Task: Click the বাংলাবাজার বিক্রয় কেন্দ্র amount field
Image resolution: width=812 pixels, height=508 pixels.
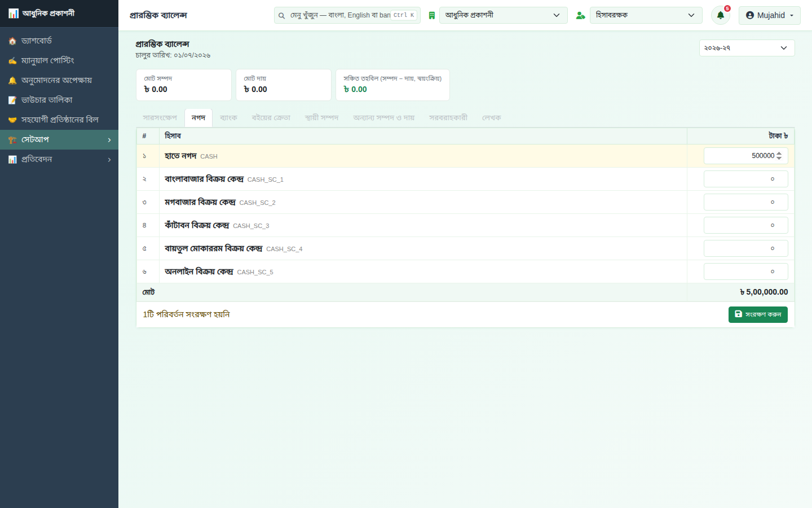Action: (746, 179)
